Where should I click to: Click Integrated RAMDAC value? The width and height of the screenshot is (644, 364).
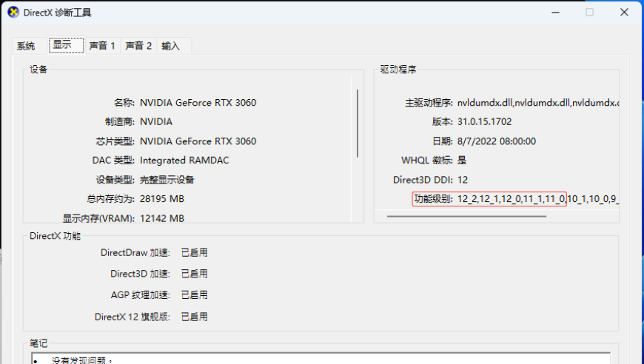point(184,161)
